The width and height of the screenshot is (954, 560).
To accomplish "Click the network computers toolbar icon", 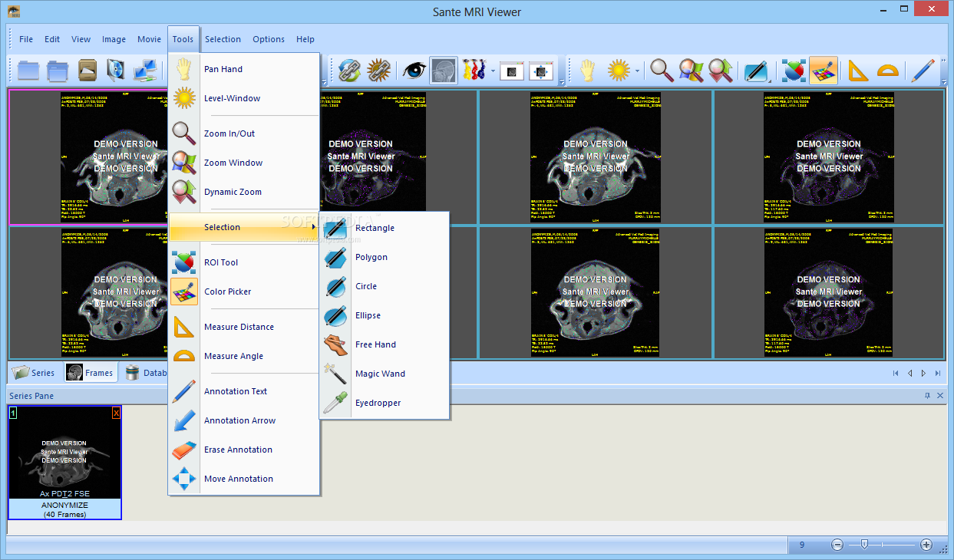I will tap(146, 70).
